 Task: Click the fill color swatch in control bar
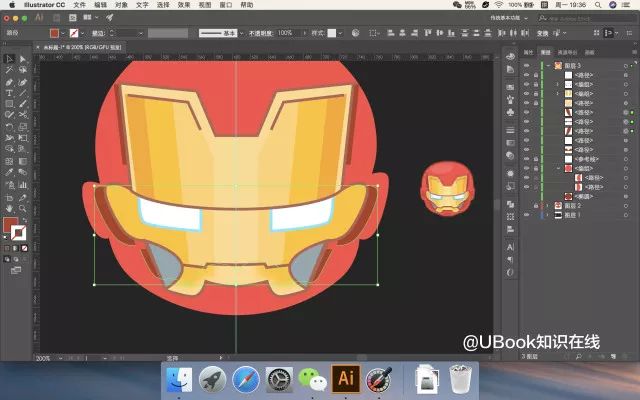coord(54,33)
